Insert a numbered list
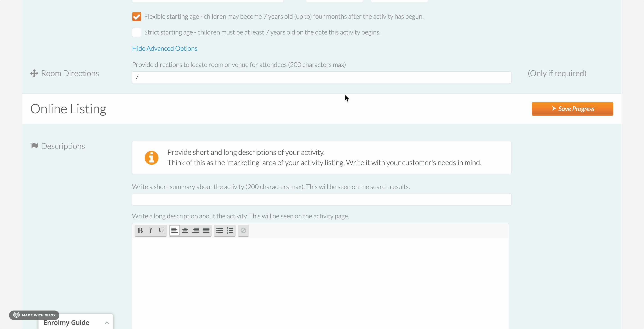The height and width of the screenshot is (329, 644). 230,230
